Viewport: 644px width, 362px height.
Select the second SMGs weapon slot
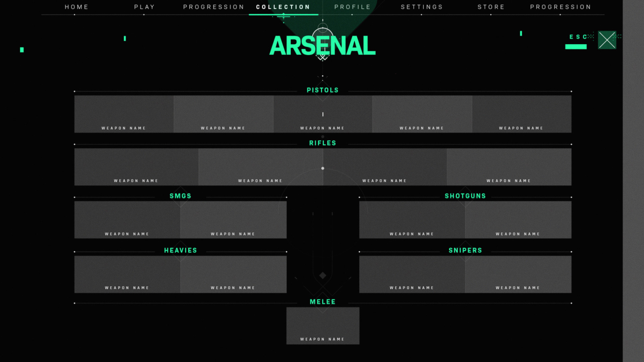[x=233, y=220]
